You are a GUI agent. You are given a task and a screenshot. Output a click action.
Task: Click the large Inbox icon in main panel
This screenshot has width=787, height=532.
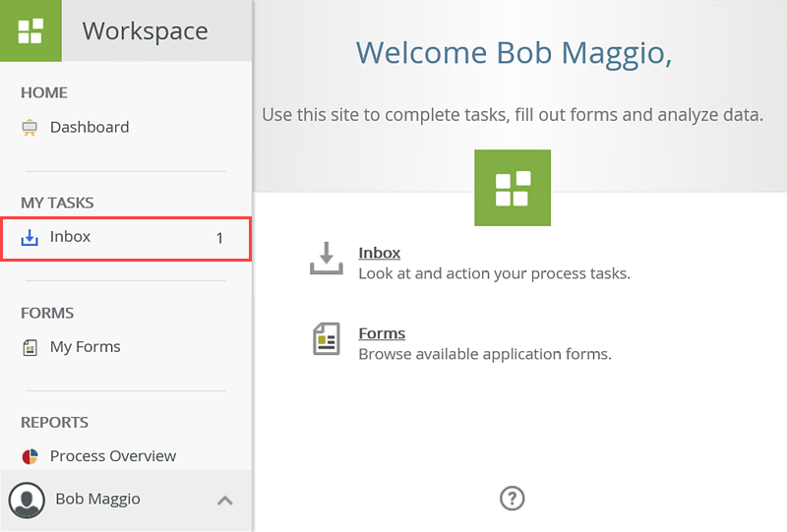(x=327, y=259)
